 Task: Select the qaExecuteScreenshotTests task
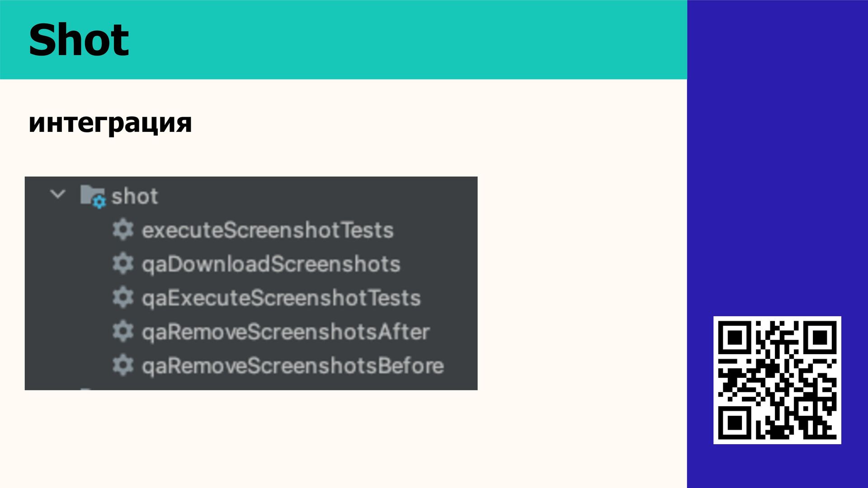[x=281, y=298]
